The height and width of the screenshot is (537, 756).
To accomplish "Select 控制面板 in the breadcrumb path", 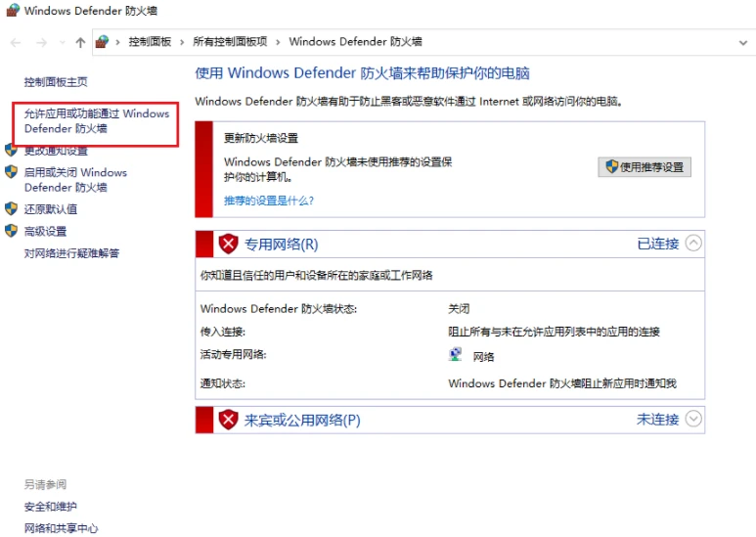I will point(150,42).
